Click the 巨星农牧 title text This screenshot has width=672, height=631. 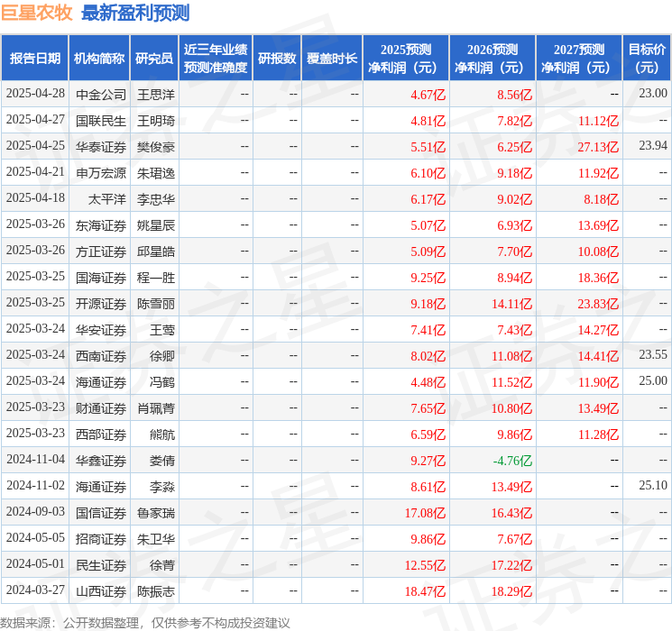[36, 13]
